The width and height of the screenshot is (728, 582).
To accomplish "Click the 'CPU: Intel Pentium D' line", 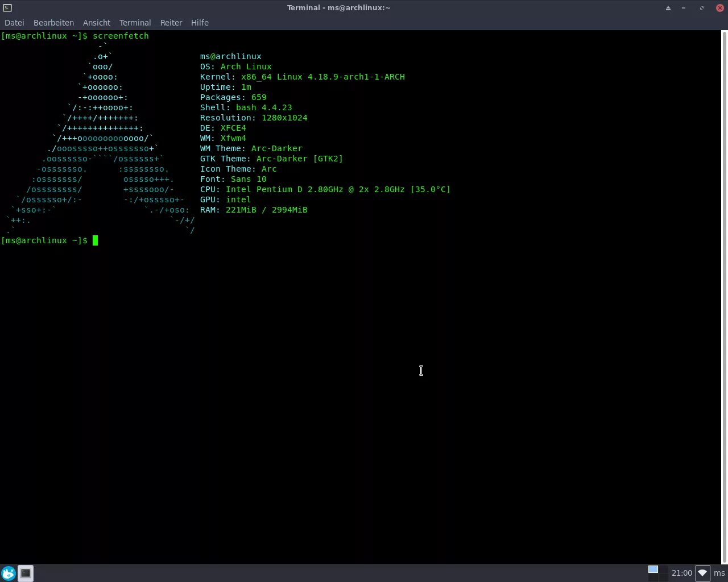I will (325, 189).
